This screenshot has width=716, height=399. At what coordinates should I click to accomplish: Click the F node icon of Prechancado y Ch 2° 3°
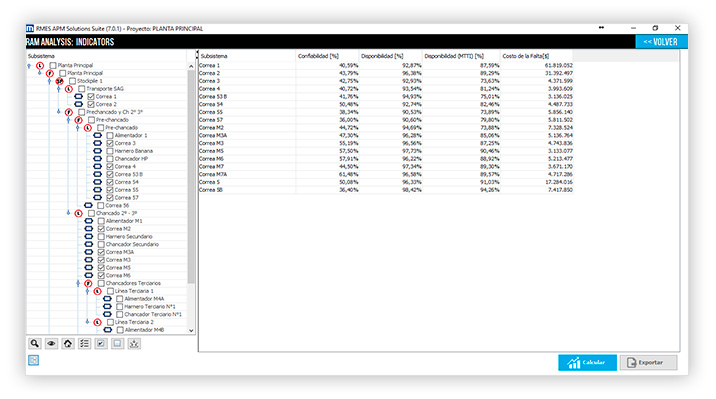(x=69, y=112)
